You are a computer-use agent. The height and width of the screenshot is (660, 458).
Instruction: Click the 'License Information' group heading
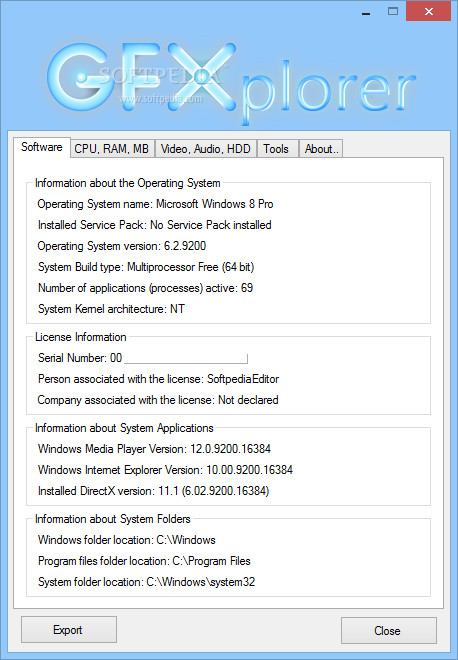click(x=80, y=337)
